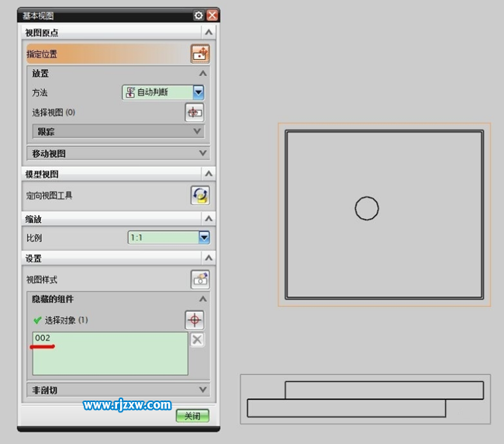504x444 pixels.
Task: Expand the Tracking (跟踪) group
Action: [198, 131]
